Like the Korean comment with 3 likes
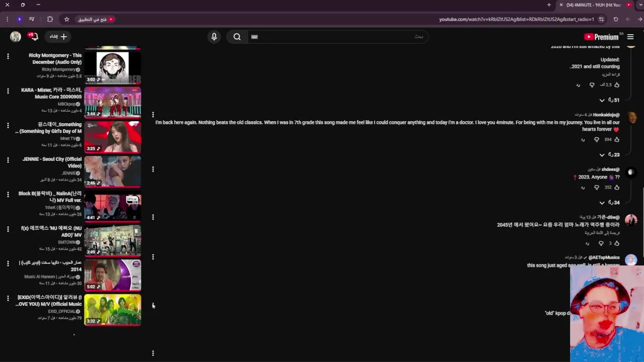 [x=617, y=243]
